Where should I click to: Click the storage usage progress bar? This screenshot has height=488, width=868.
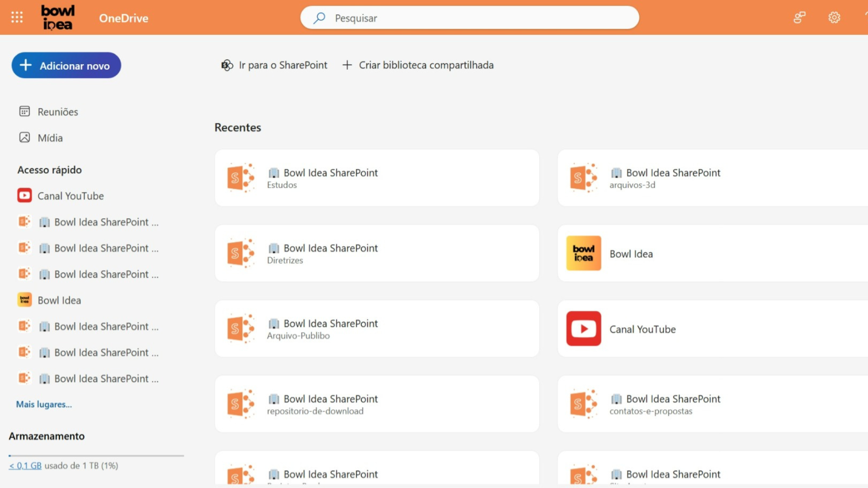click(96, 455)
